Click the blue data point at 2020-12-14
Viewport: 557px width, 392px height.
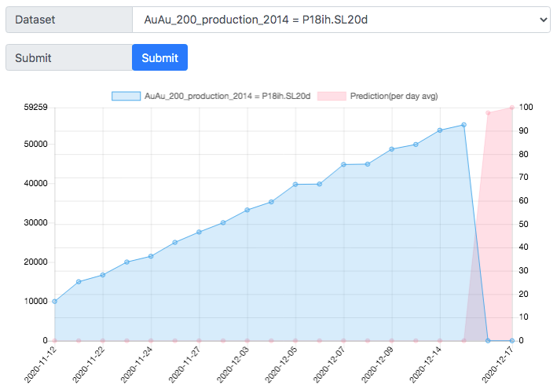click(x=440, y=130)
